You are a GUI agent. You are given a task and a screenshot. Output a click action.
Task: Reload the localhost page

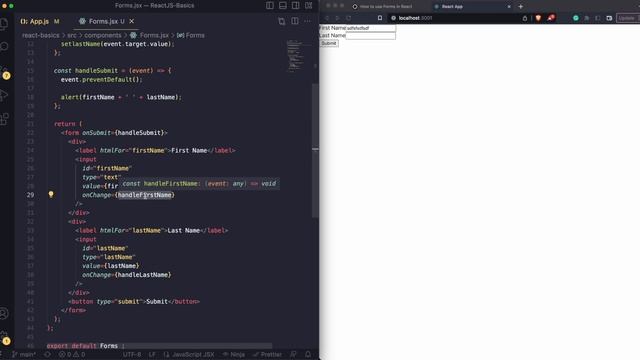point(349,18)
